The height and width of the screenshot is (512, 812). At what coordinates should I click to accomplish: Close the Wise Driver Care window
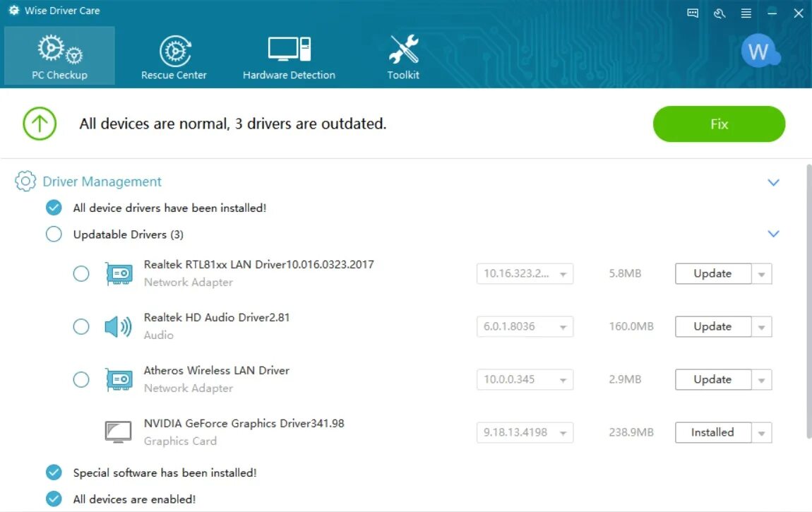(799, 13)
